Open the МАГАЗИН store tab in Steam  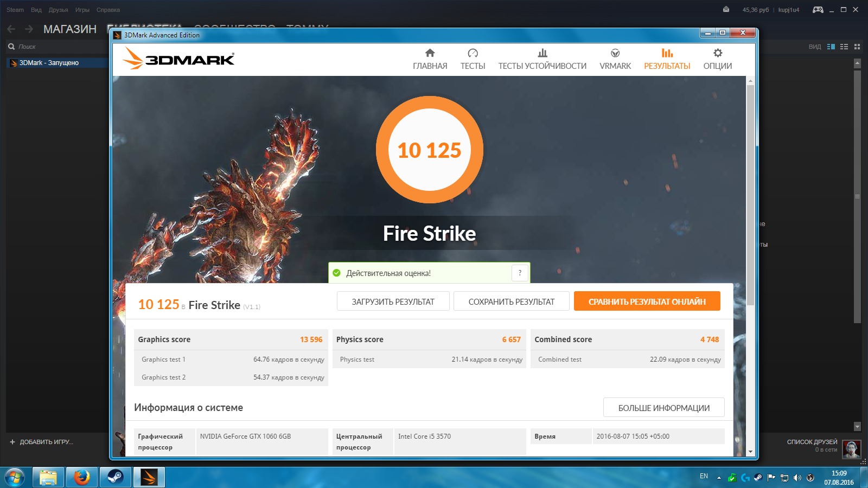[70, 29]
